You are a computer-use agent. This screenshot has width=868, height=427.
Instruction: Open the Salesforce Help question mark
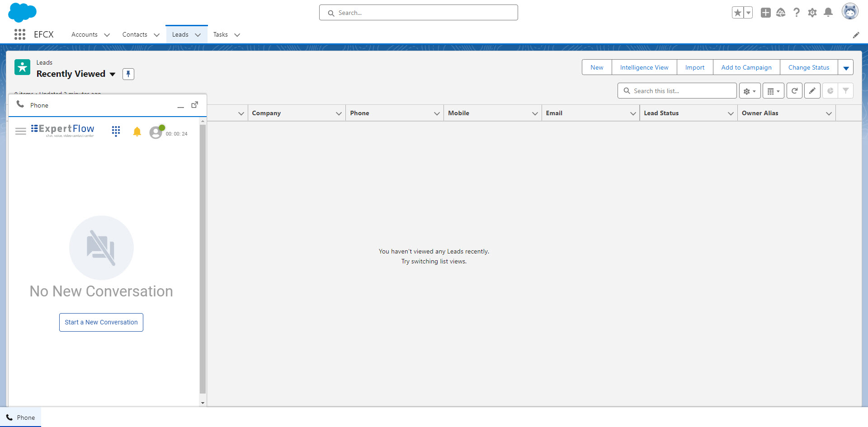(797, 13)
